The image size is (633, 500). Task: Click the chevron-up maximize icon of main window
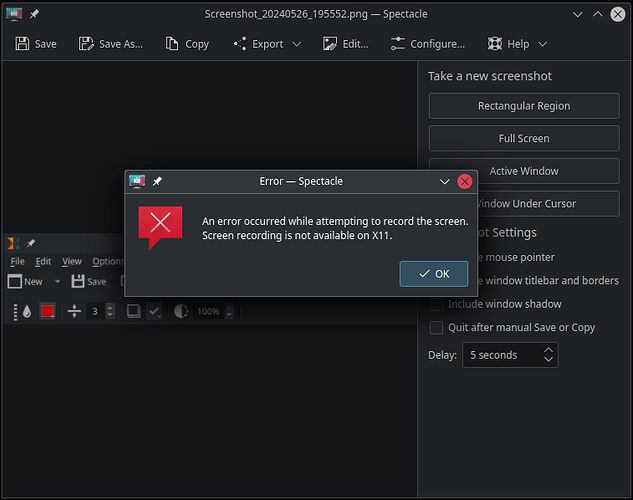[x=598, y=15]
